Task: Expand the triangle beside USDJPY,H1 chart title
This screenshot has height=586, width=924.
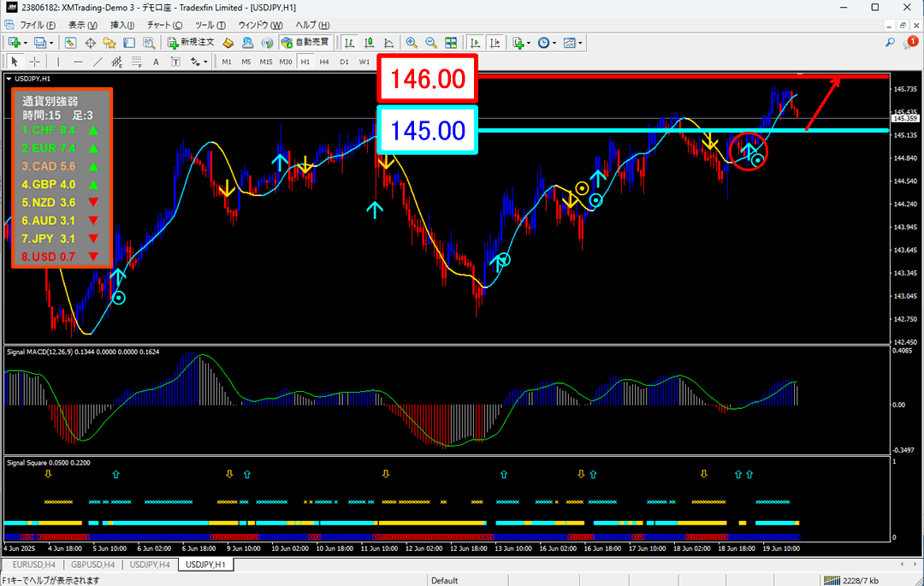Action: pos(9,79)
